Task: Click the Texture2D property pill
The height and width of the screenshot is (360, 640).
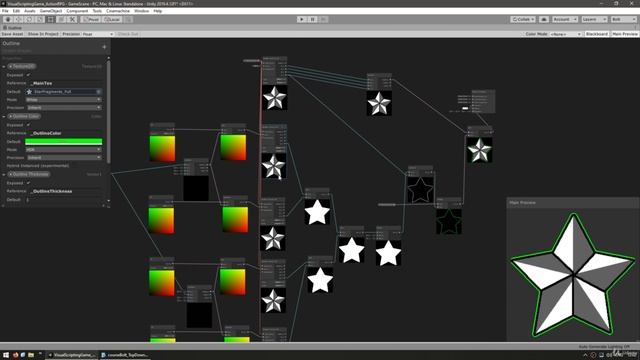Action: tap(22, 67)
